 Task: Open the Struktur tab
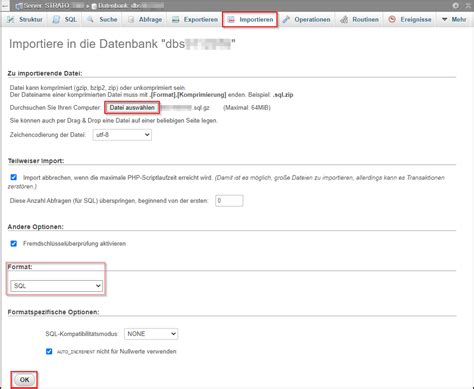[x=25, y=20]
